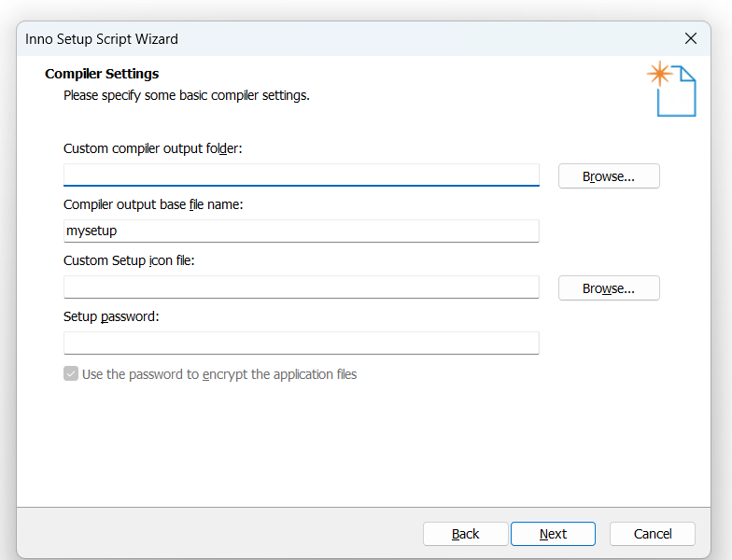Click 'Setup password:' label
Image resolution: width=732 pixels, height=560 pixels.
tap(111, 316)
